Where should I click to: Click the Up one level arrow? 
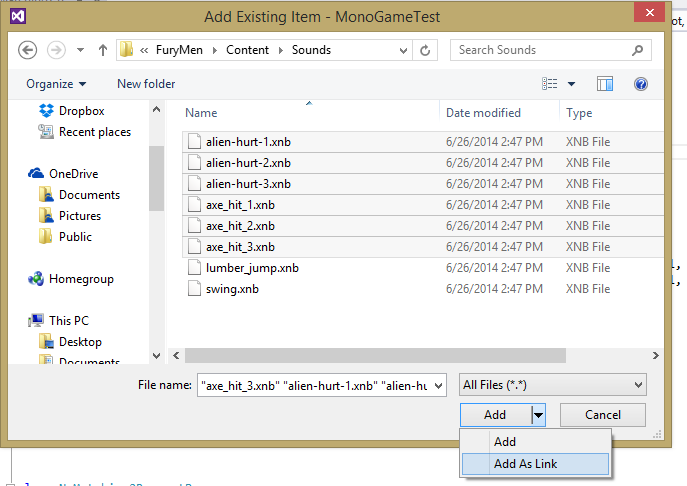pyautogui.click(x=103, y=50)
